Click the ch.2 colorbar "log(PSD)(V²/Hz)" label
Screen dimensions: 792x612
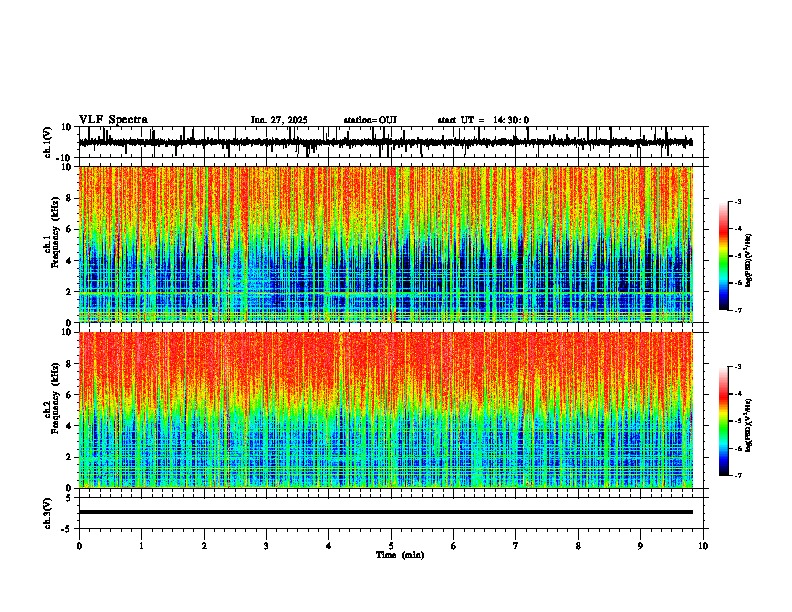(749, 425)
